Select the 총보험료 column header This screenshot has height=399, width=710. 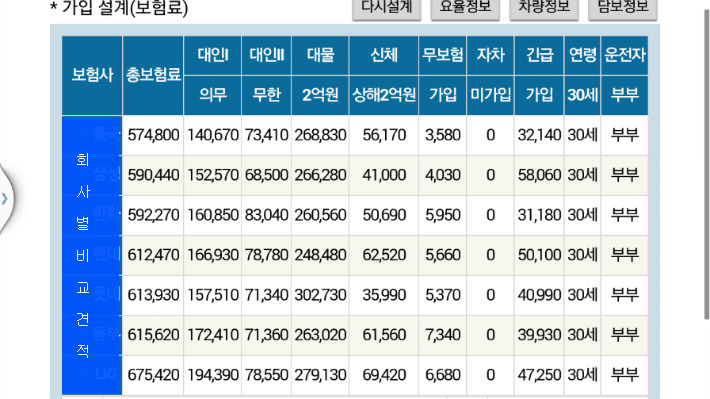[153, 75]
